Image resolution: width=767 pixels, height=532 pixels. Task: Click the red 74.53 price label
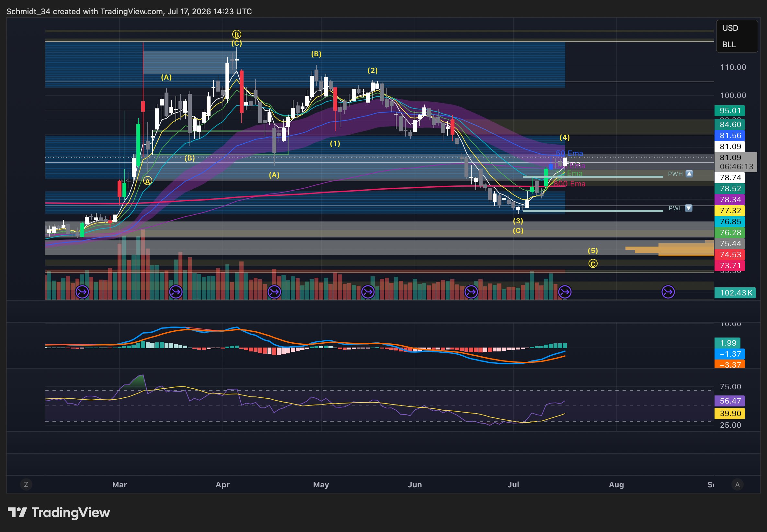point(730,254)
